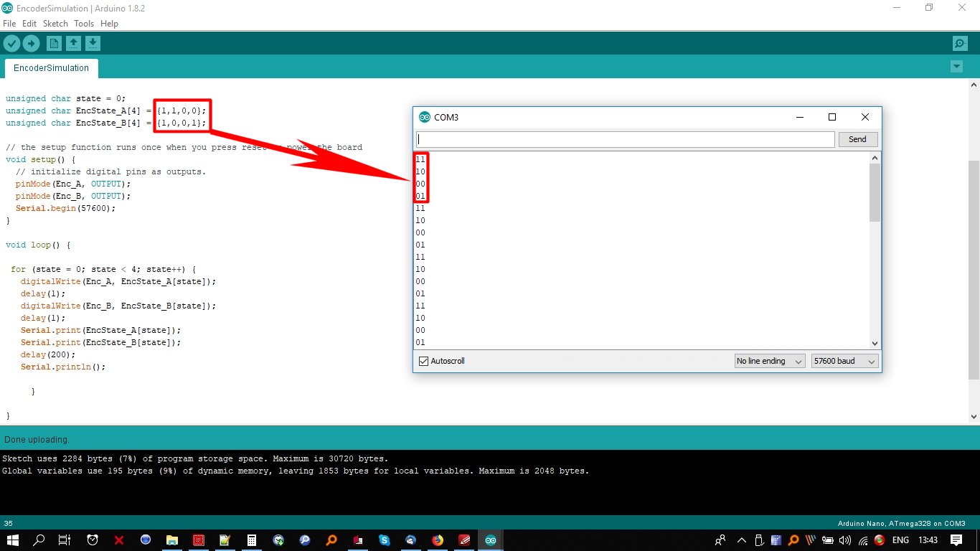Click the 'Serial.println();' code line
The image size is (980, 551).
click(x=63, y=367)
